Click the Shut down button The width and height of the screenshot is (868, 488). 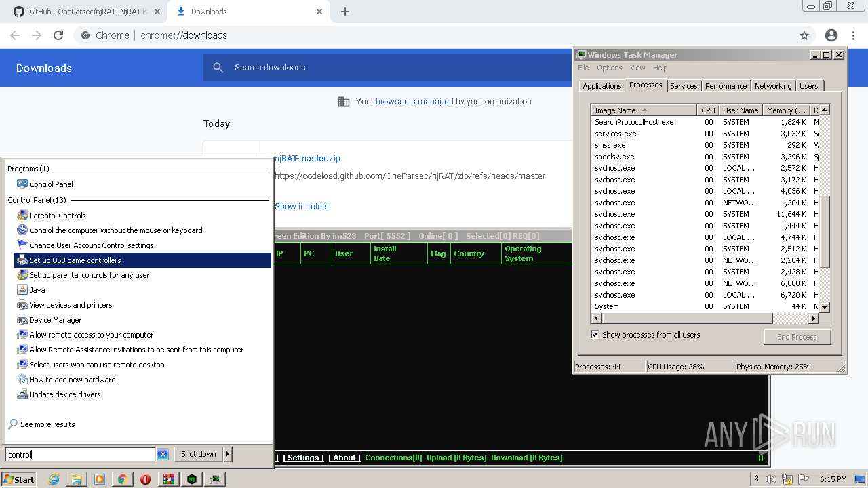[199, 454]
